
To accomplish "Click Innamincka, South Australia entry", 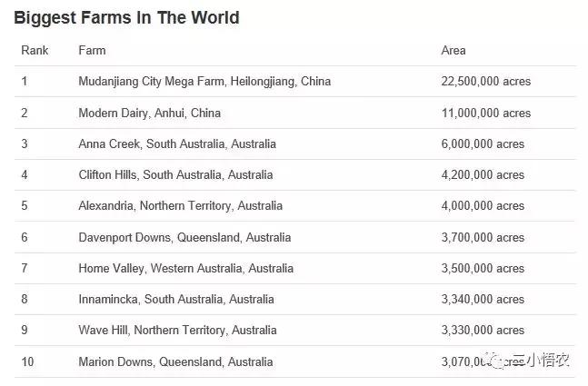I will tap(175, 300).
